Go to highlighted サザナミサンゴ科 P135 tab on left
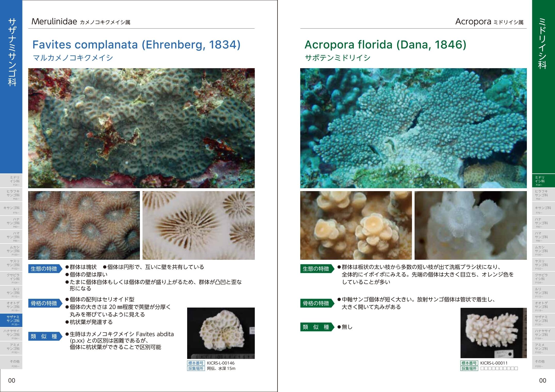 11,320
